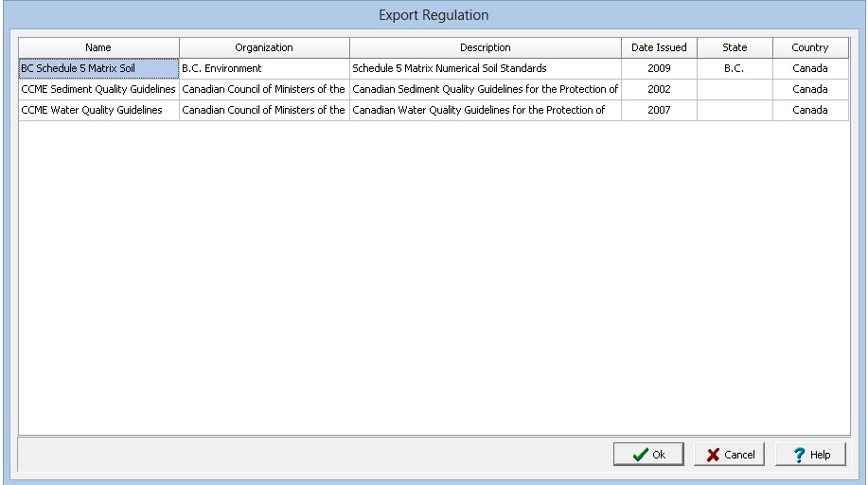Click the Canadian Water Quality Guidelines description cell
The image size is (868, 485).
(485, 110)
